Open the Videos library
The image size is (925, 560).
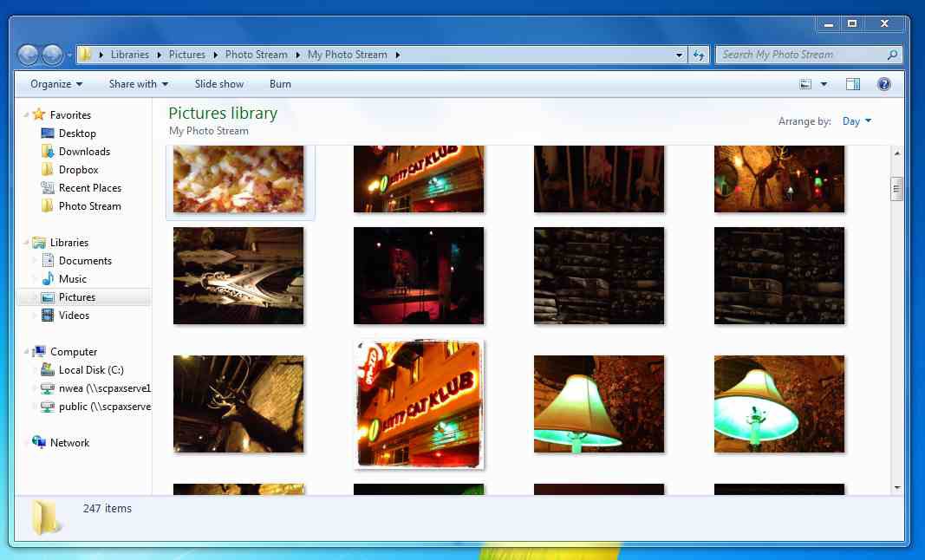pos(74,316)
